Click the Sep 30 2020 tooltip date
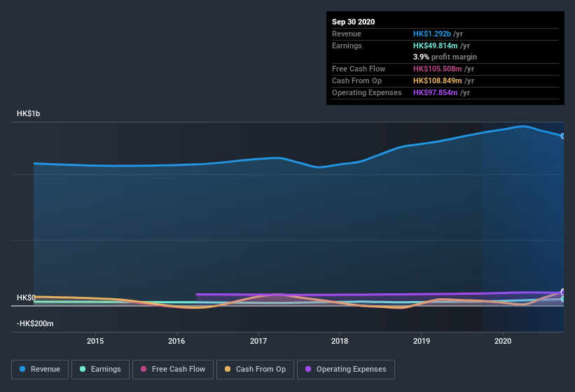Image resolution: width=575 pixels, height=392 pixels. point(354,22)
